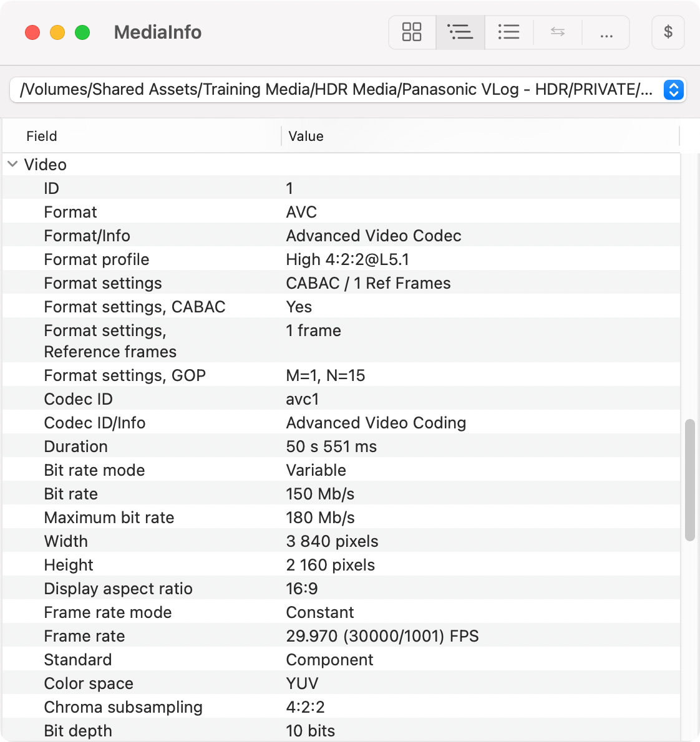This screenshot has width=700, height=742.
Task: Click the 'Advanced Video Codec' value
Action: [x=374, y=236]
